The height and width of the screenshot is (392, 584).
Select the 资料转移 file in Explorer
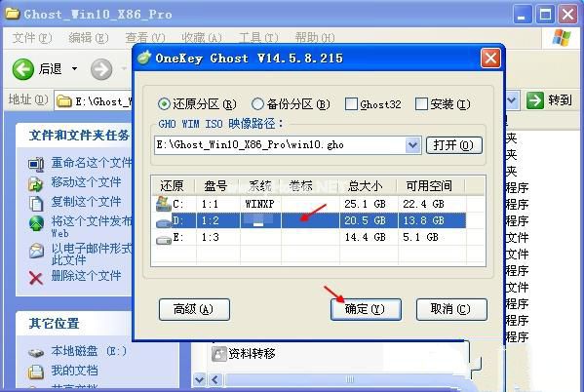point(244,354)
